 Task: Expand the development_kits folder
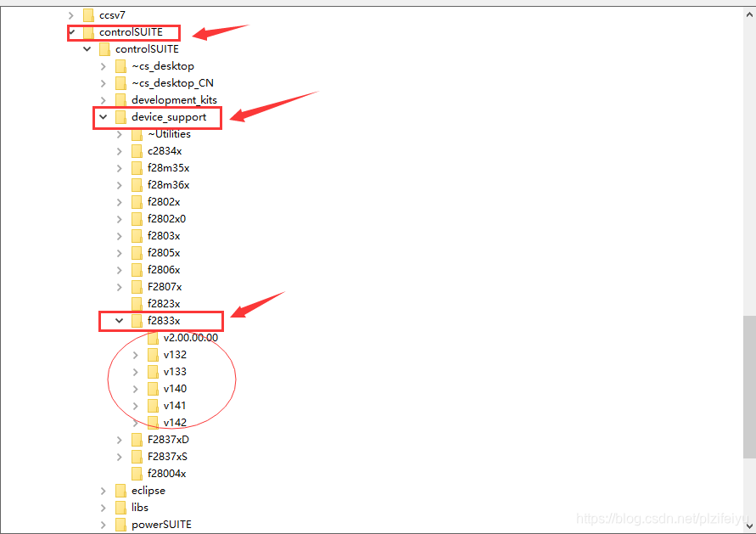(x=104, y=100)
